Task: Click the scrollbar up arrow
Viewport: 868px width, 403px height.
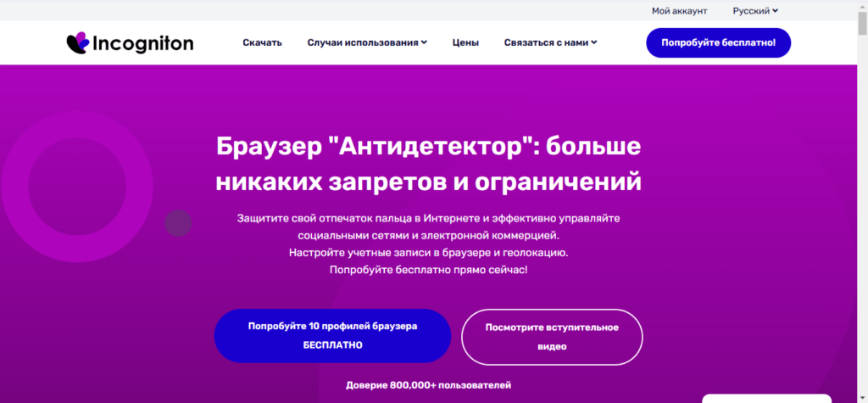Action: (862, 5)
